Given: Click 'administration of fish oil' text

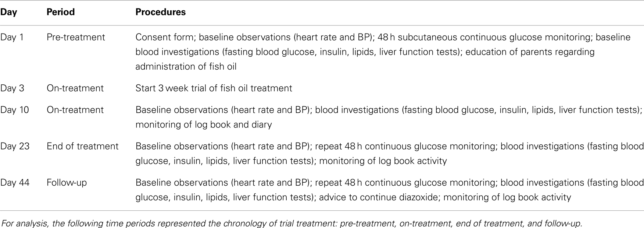Looking at the screenshot, I should (x=186, y=66).
